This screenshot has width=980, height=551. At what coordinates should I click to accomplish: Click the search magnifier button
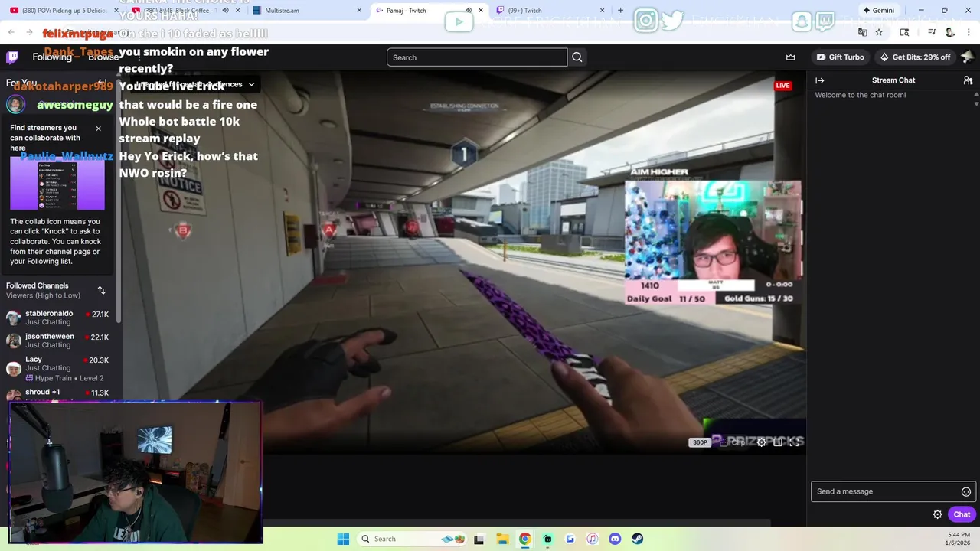pos(577,57)
